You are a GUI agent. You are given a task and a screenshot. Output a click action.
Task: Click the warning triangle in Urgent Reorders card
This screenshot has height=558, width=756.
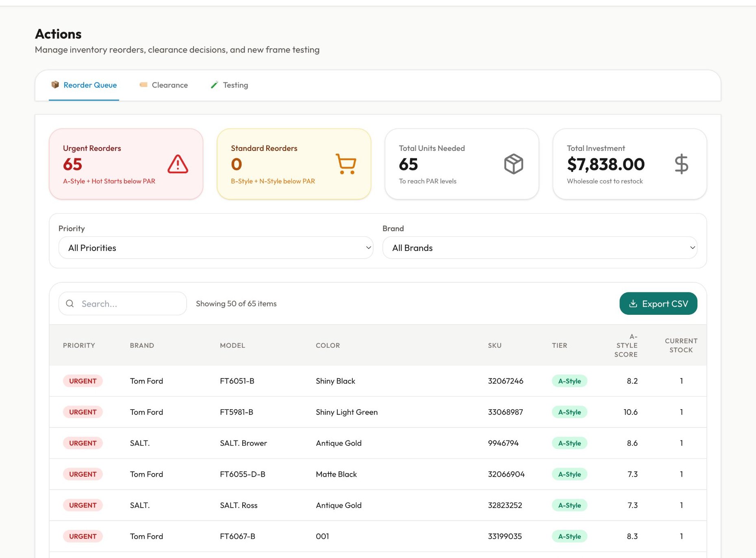tap(177, 164)
